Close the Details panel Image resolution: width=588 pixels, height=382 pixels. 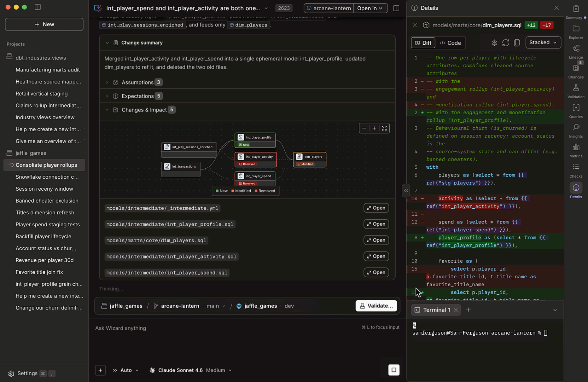point(557,8)
